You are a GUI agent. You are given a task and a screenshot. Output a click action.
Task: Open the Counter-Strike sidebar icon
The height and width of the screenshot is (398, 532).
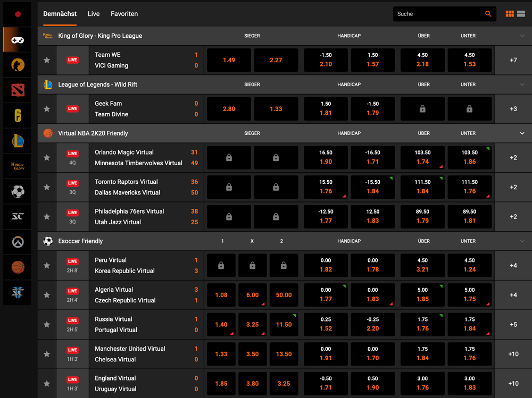point(18,65)
